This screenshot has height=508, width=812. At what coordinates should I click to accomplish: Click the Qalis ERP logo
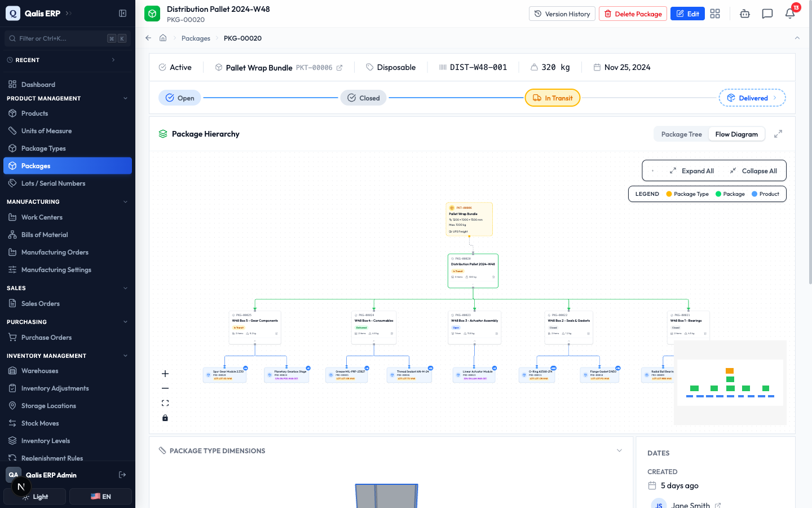[x=13, y=14]
